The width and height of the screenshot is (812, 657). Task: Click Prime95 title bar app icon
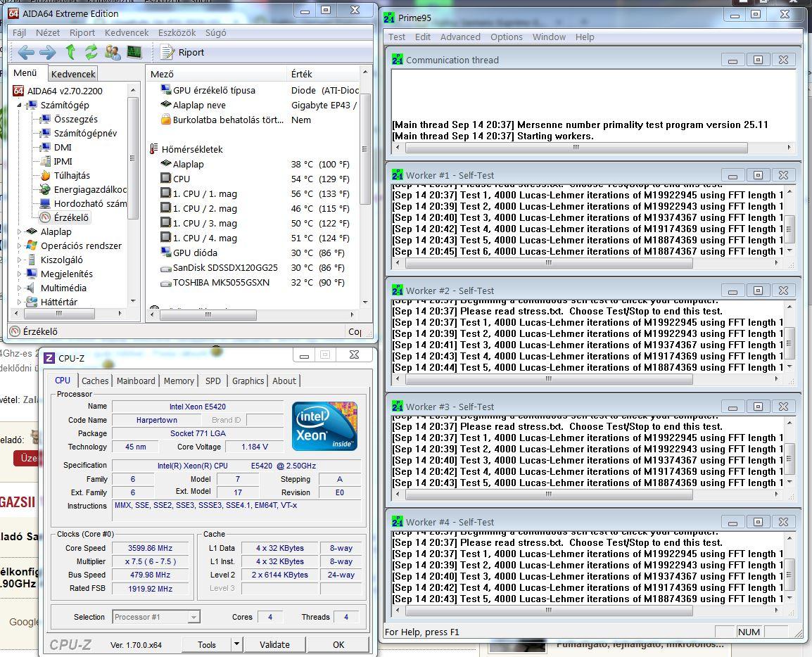tap(389, 18)
